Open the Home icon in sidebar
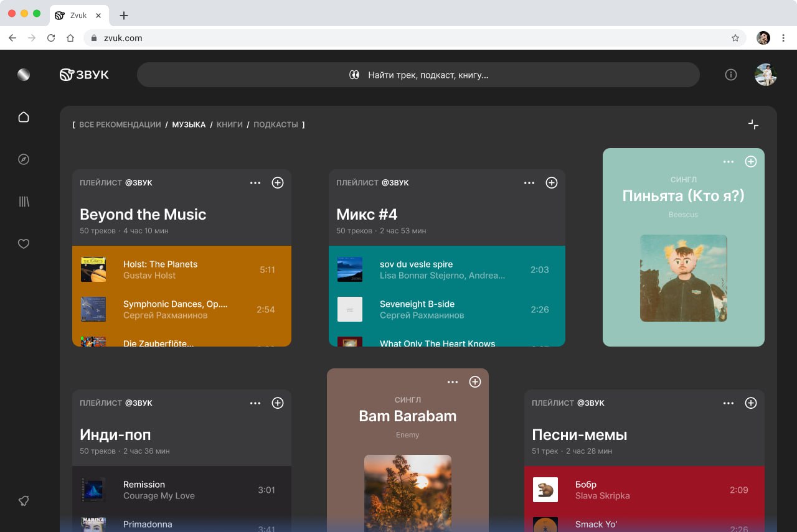Screen dimensions: 797x532 coord(24,117)
